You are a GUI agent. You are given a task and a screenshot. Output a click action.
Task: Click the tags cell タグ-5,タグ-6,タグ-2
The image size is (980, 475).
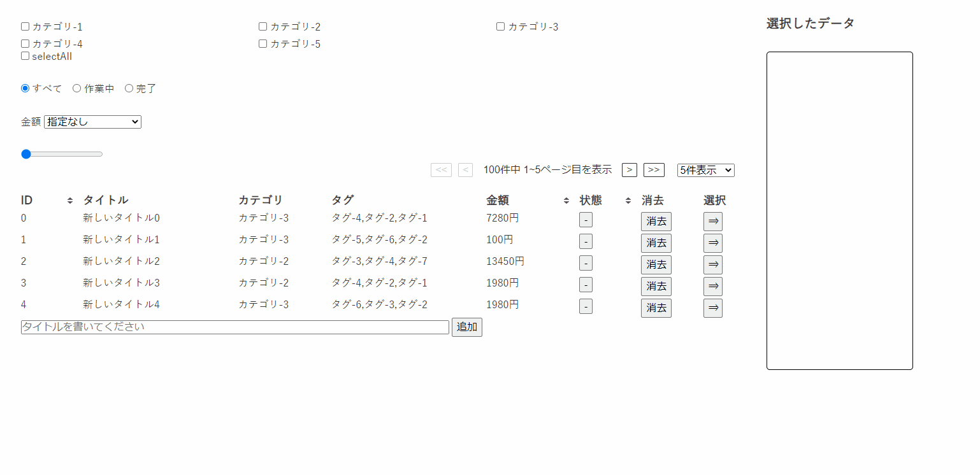(x=379, y=239)
